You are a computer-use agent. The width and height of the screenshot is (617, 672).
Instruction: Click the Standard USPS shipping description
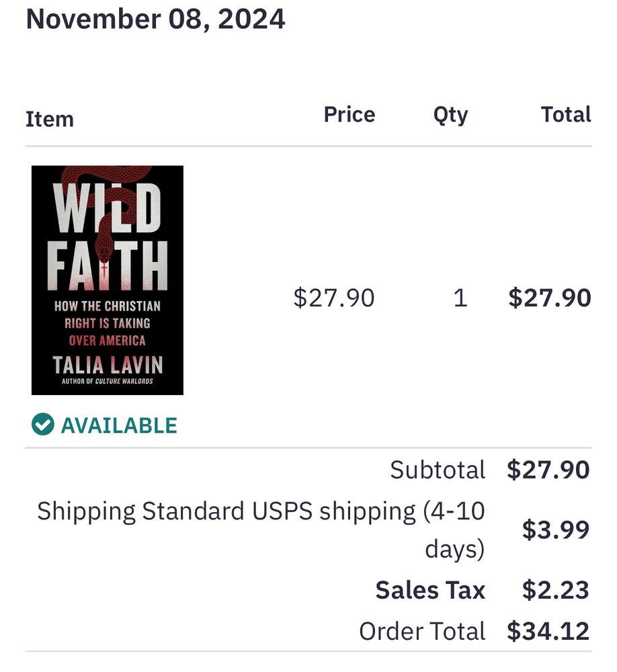click(261, 530)
